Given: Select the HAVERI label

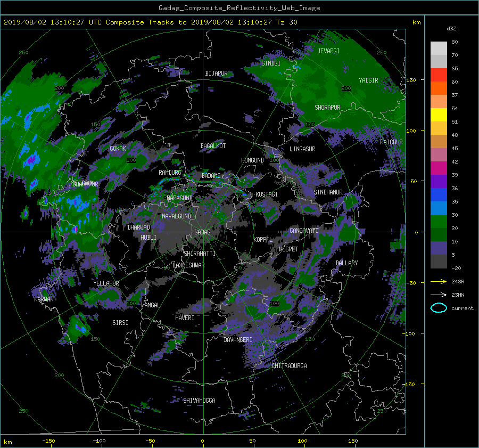Looking at the screenshot, I should click(x=185, y=318).
